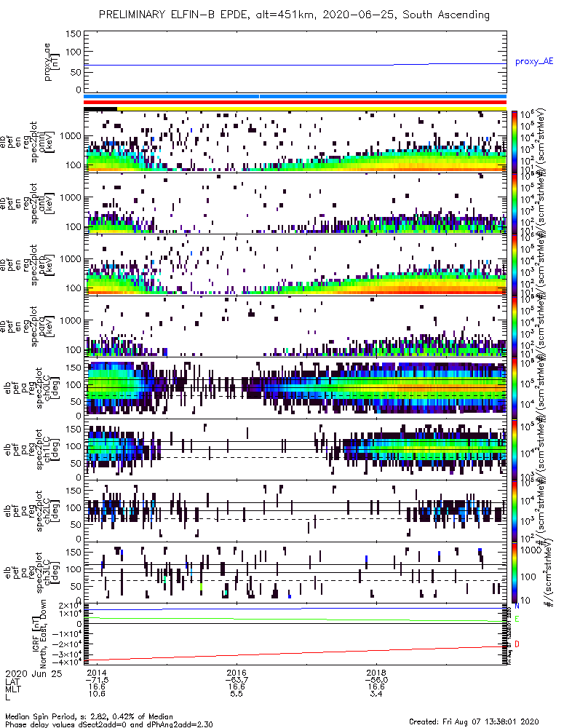Click the '1000' label on the ch3LC color scale
The height and width of the screenshot is (728, 564).
[530, 550]
